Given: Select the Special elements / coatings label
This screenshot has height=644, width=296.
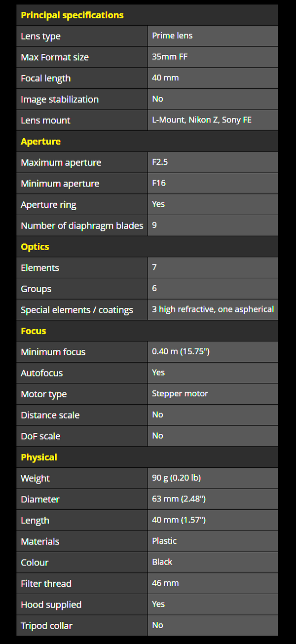Looking at the screenshot, I should click(x=77, y=310).
